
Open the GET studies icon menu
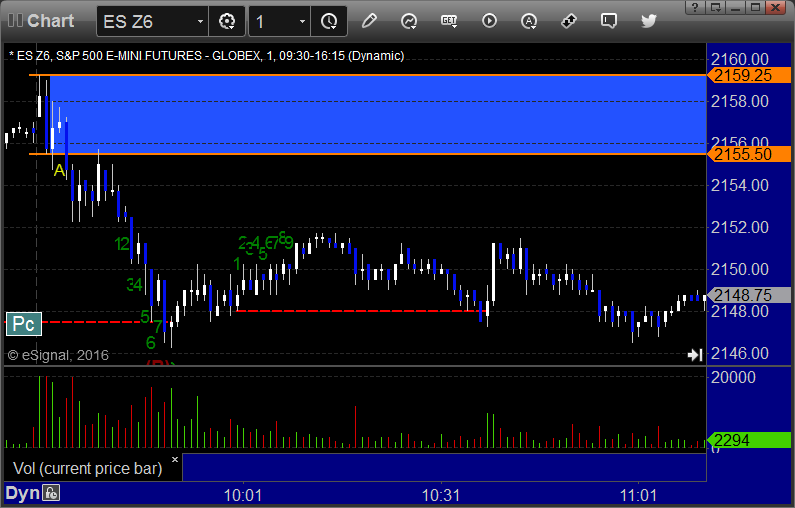coord(449,21)
